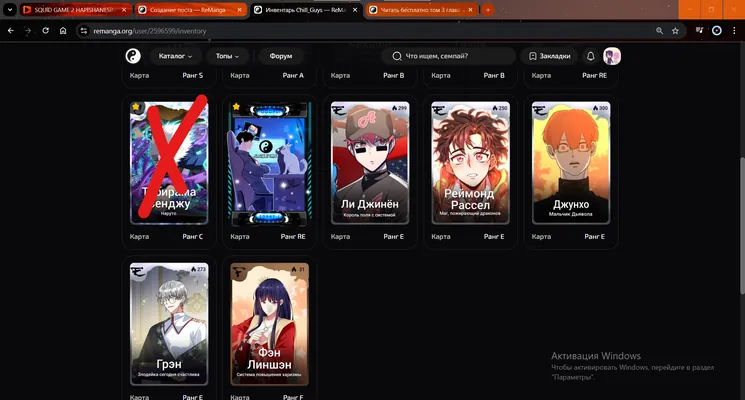This screenshot has width=745, height=400.
Task: Select the Ли Джинён card
Action: tap(370, 162)
